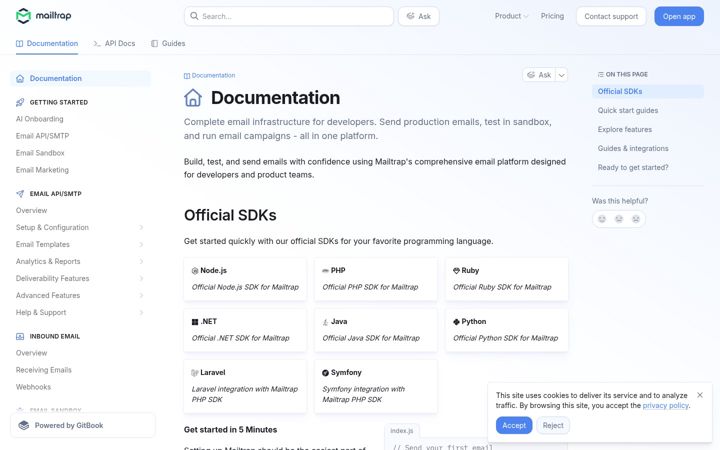The width and height of the screenshot is (720, 450).
Task: Open Webhooks sidebar item
Action: click(x=33, y=387)
